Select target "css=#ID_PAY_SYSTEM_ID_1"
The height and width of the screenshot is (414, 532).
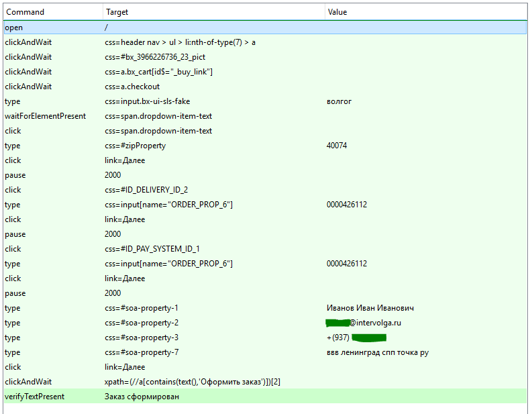[152, 249]
